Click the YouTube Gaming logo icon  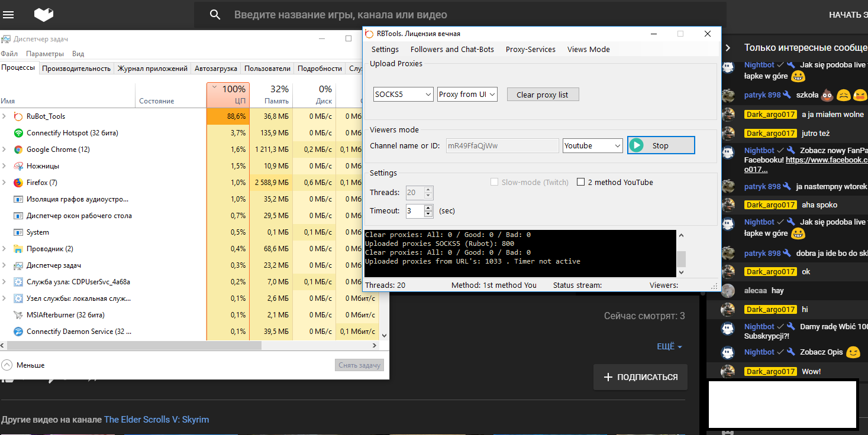[44, 15]
